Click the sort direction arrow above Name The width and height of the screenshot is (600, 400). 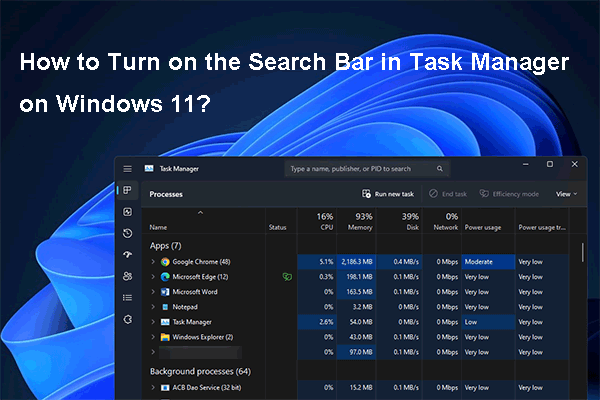coord(201,213)
